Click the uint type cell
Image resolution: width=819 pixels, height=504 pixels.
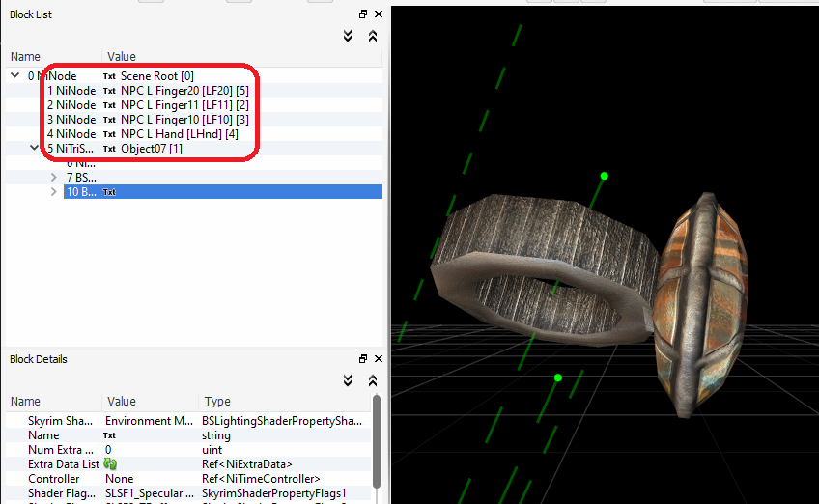(212, 450)
